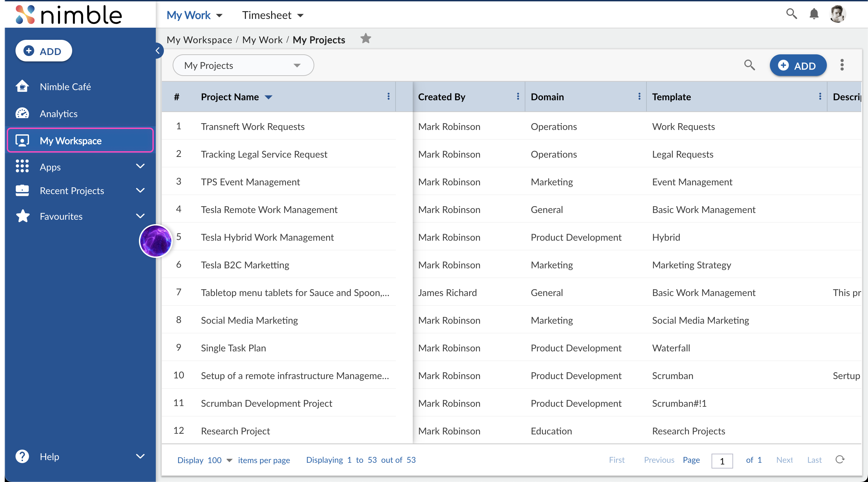Go to Next page of projects
The width and height of the screenshot is (868, 482).
click(x=784, y=459)
